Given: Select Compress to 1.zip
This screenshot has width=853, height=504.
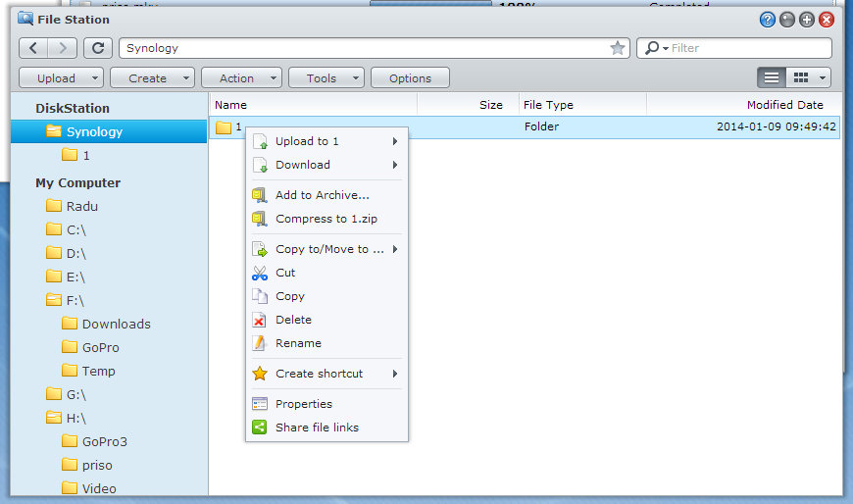Looking at the screenshot, I should tap(326, 219).
